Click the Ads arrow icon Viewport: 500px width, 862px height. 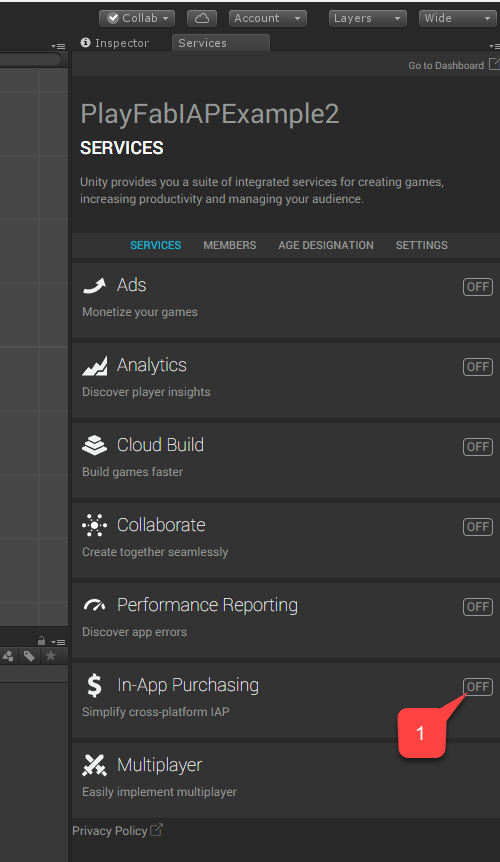[94, 285]
